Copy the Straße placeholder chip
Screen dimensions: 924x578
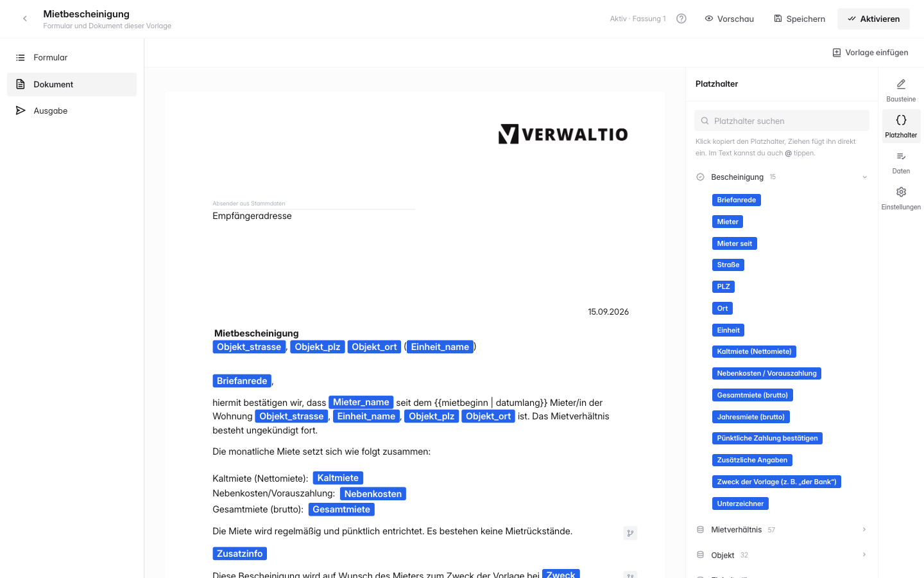(x=728, y=265)
